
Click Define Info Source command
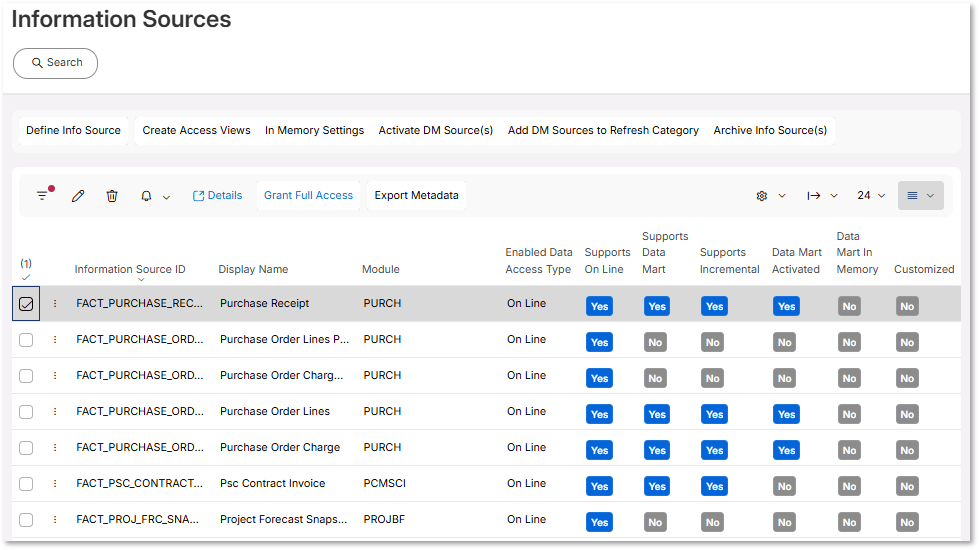click(x=73, y=130)
